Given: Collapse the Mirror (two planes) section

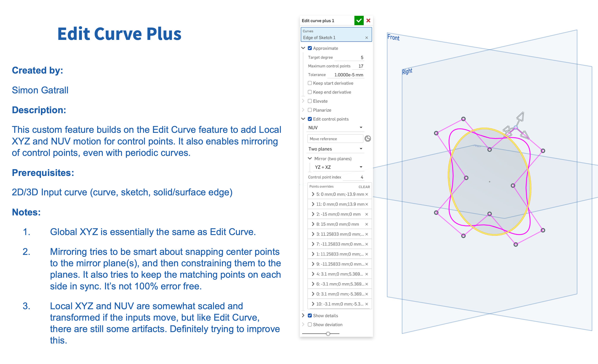Looking at the screenshot, I should (310, 158).
